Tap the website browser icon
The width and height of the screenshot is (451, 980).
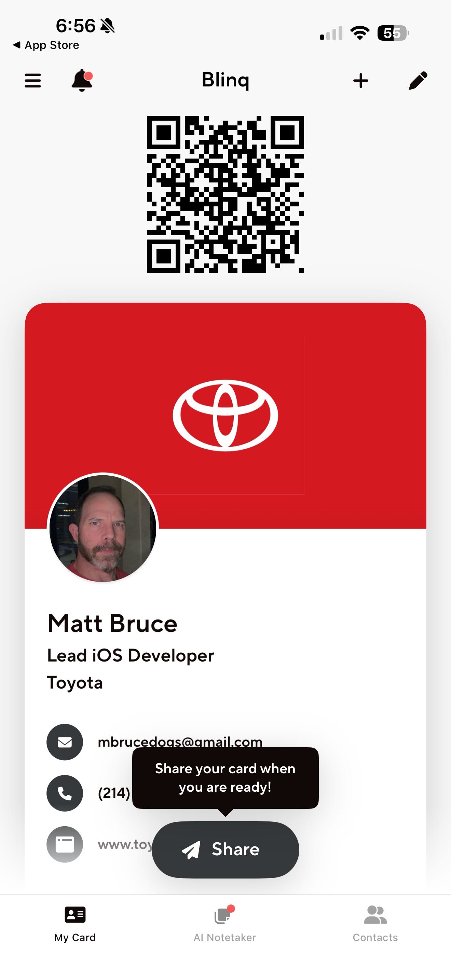pos(65,844)
